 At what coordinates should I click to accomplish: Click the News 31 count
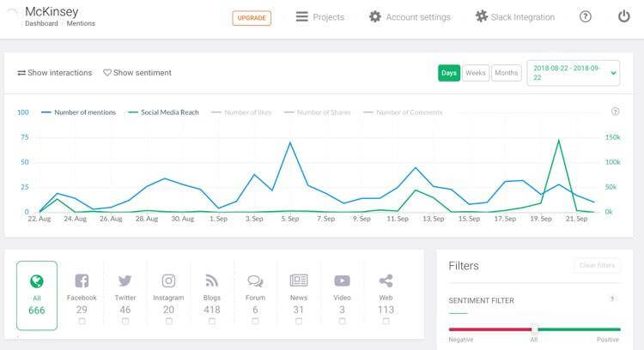(x=299, y=310)
